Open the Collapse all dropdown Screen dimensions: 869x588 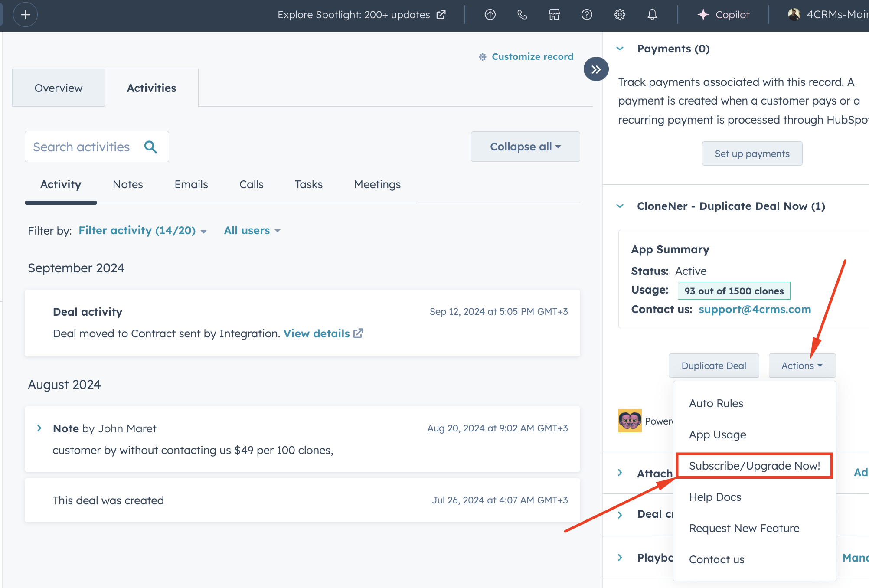click(x=525, y=147)
